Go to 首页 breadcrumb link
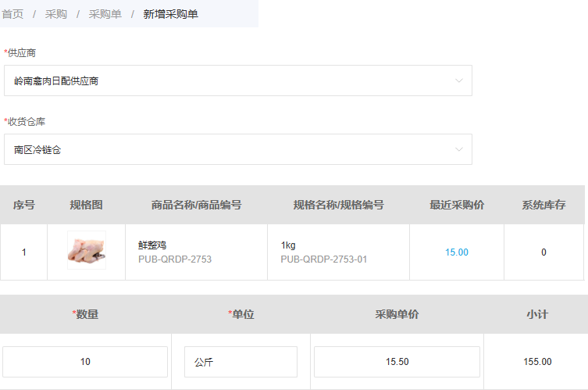Image resolution: width=588 pixels, height=390 pixels. 12,14
